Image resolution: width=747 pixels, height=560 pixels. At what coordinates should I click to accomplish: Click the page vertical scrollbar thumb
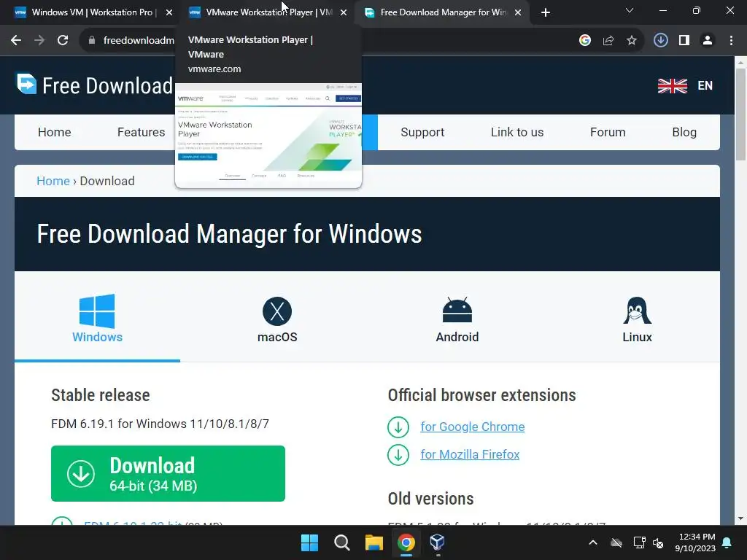[740, 114]
